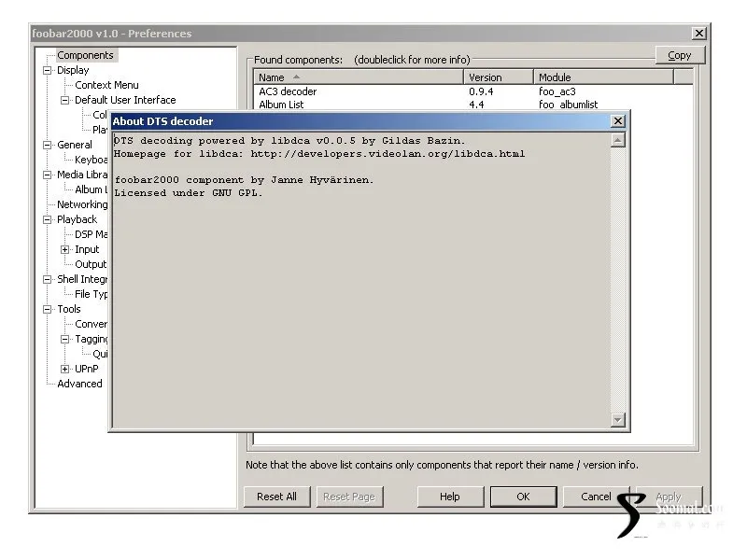Viewport: 747px width, 560px height.
Task: Select the General preferences page
Action: point(75,145)
